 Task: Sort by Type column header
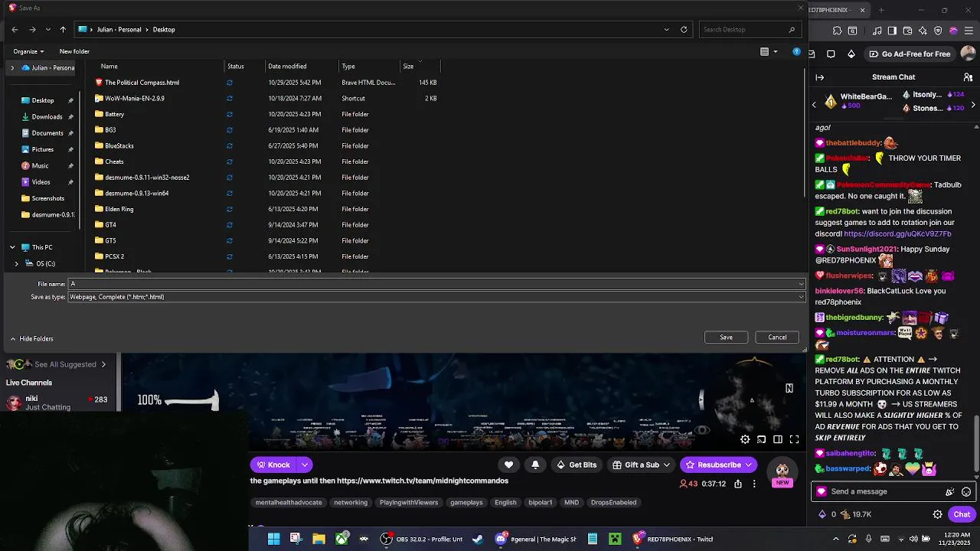point(348,67)
